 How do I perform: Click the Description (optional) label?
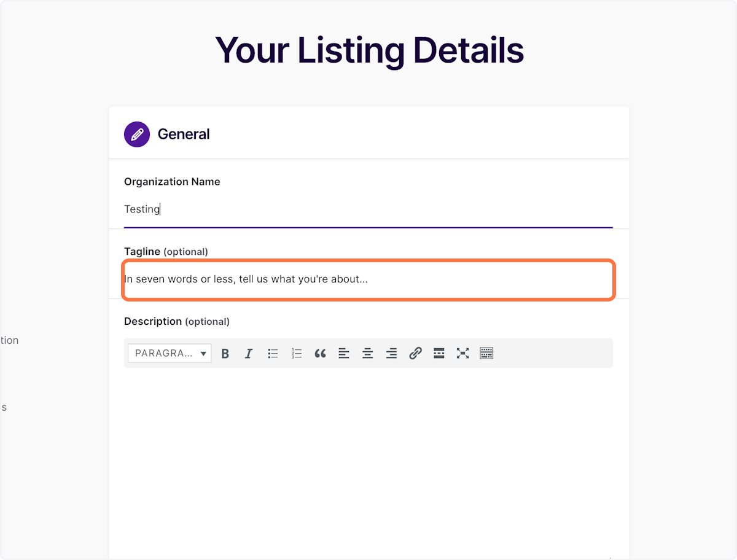pyautogui.click(x=177, y=321)
